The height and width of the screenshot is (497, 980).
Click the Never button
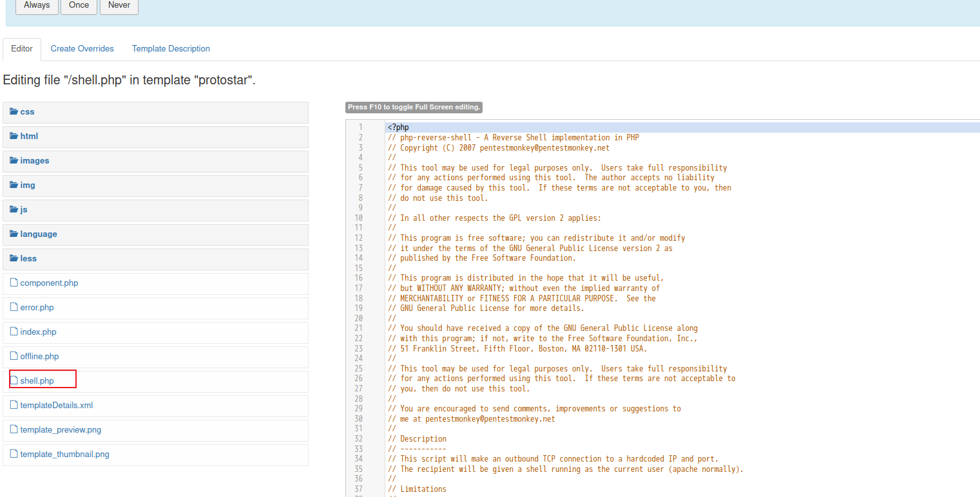pos(119,5)
